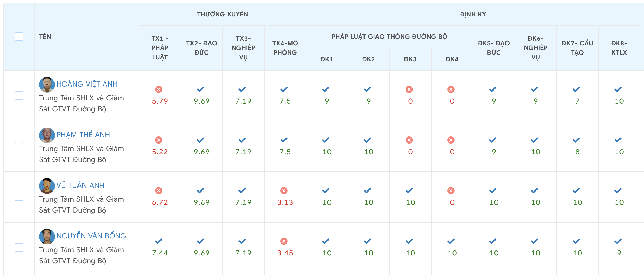Select the checkbox for Hoàng Việt Anh
The image size is (644, 275).
(19, 95)
